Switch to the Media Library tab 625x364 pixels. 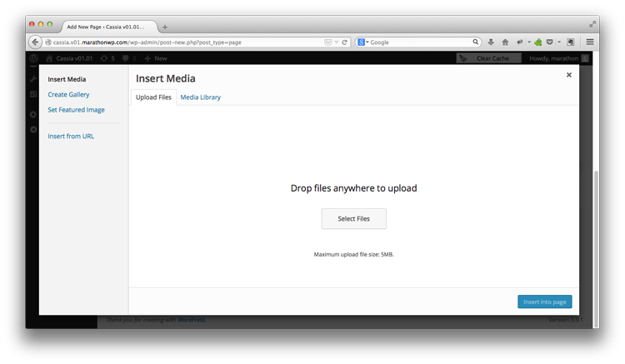[x=200, y=97]
